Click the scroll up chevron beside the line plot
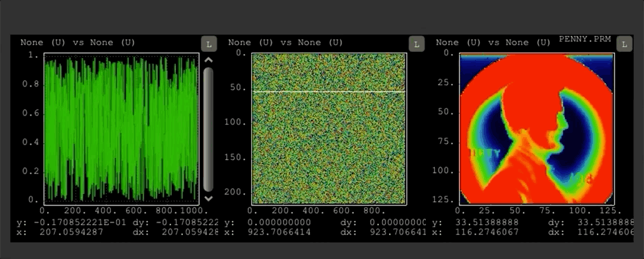 [x=208, y=60]
